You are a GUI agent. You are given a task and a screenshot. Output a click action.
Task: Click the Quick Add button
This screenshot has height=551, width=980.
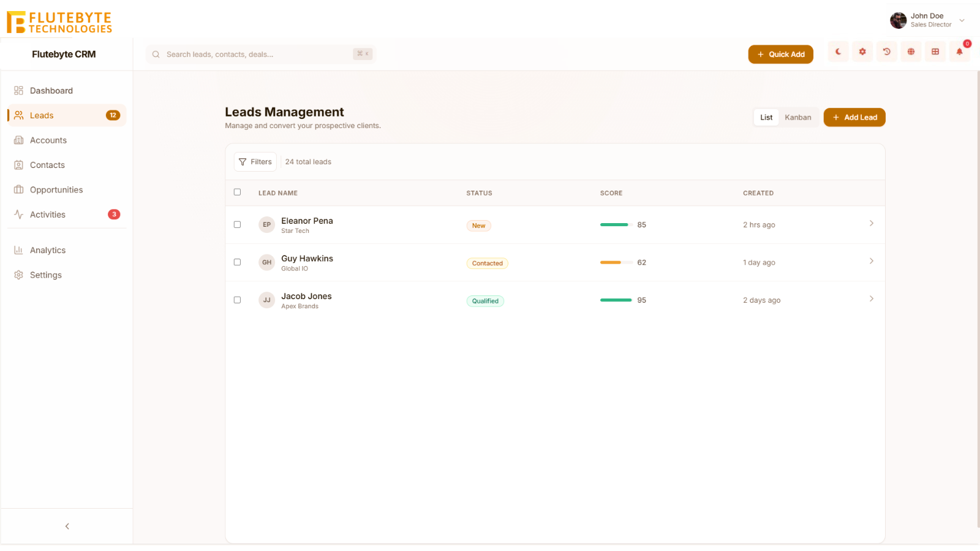[780, 55]
